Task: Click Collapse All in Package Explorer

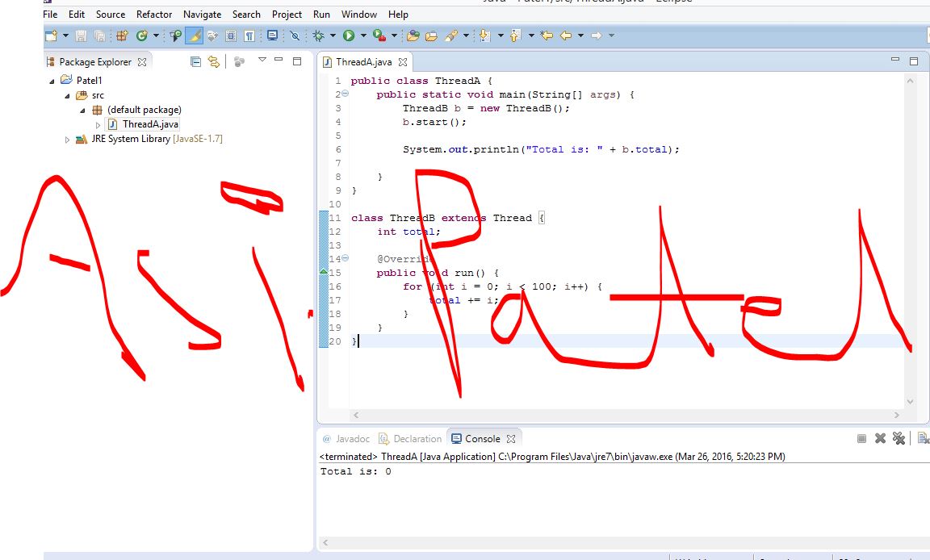Action: click(195, 61)
